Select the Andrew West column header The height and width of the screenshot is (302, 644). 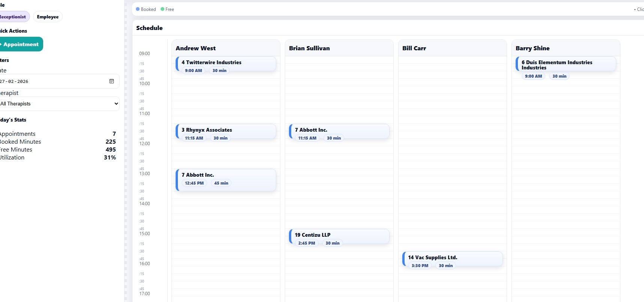pos(226,48)
